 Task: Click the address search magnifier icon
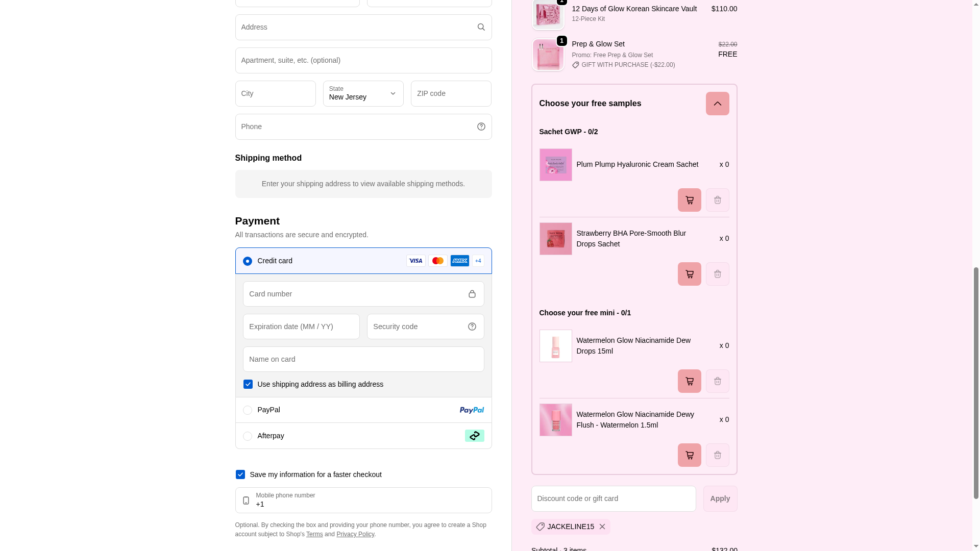point(481,27)
